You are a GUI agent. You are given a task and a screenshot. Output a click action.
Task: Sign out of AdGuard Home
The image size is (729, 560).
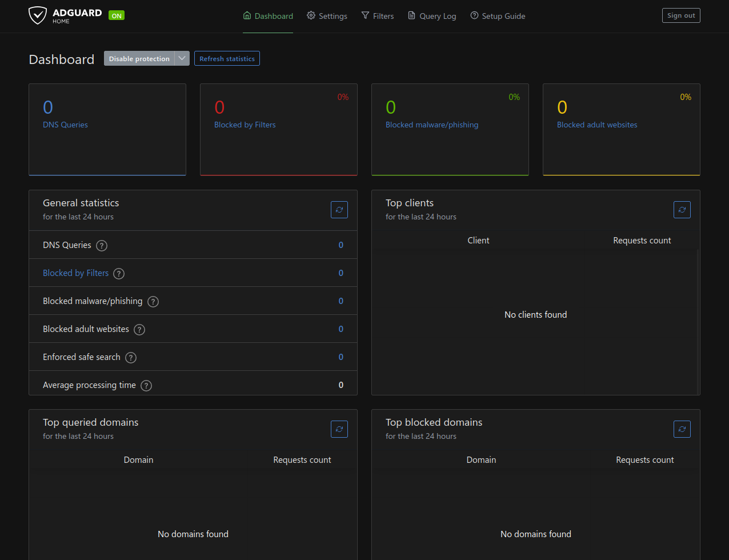pos(681,15)
